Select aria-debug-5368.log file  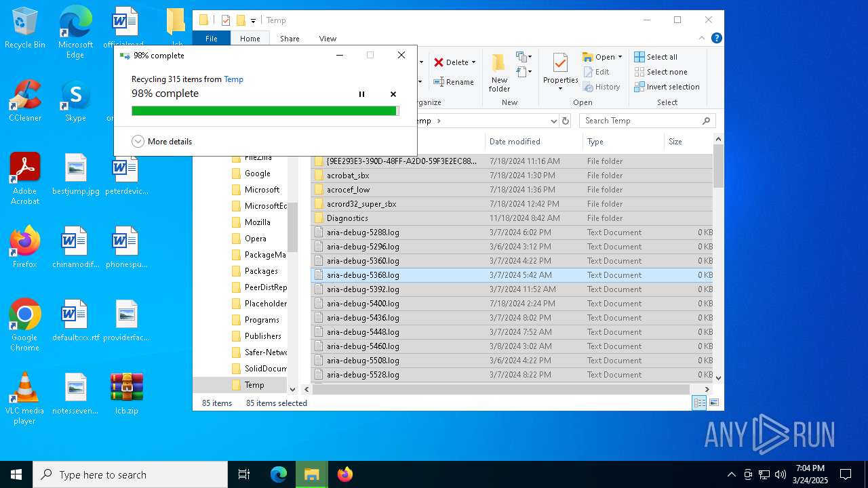(512, 275)
